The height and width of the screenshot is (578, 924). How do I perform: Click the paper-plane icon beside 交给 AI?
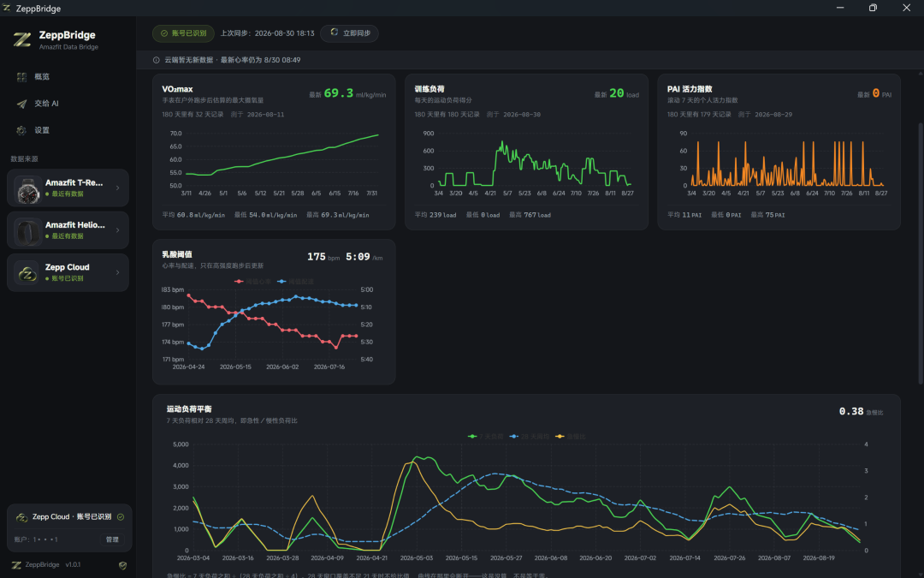(21, 104)
